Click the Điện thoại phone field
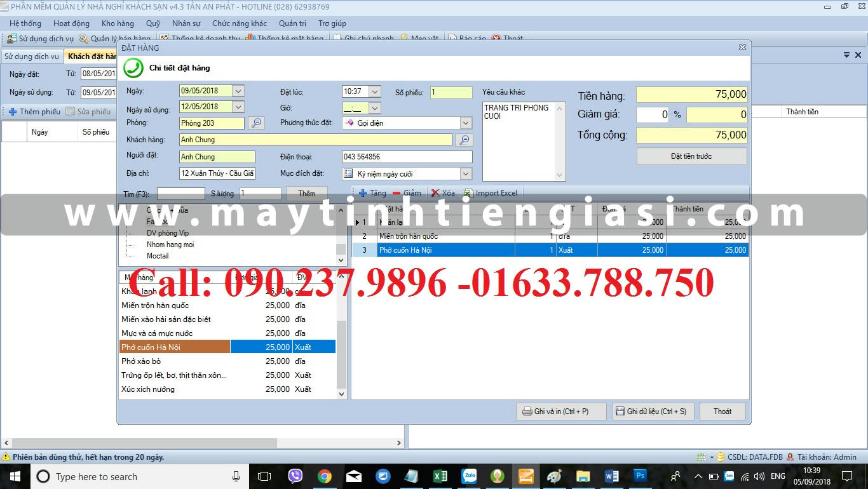This screenshot has width=868, height=489. click(x=407, y=157)
